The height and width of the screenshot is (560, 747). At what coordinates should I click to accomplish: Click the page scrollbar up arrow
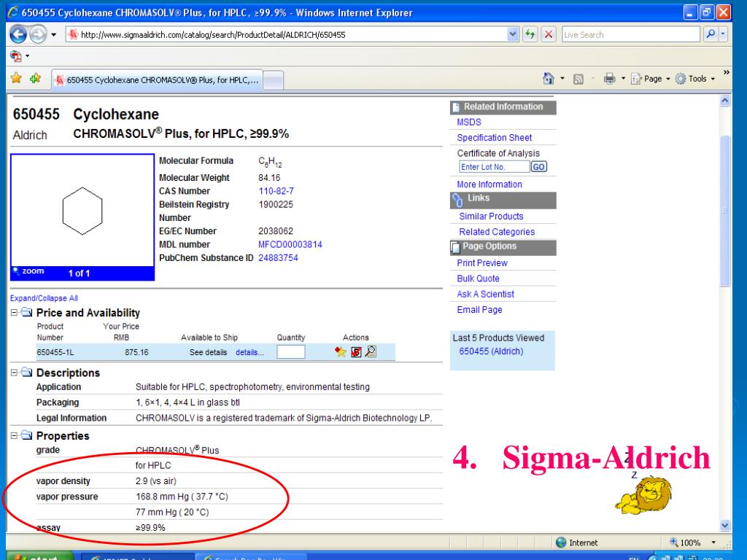click(724, 101)
